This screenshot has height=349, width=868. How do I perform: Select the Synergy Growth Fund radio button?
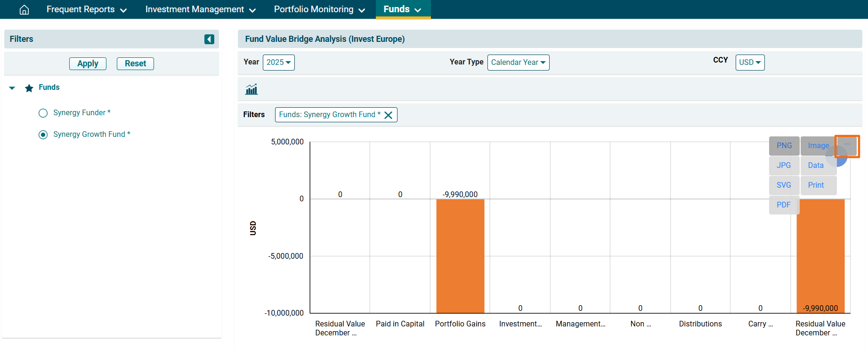(x=43, y=135)
